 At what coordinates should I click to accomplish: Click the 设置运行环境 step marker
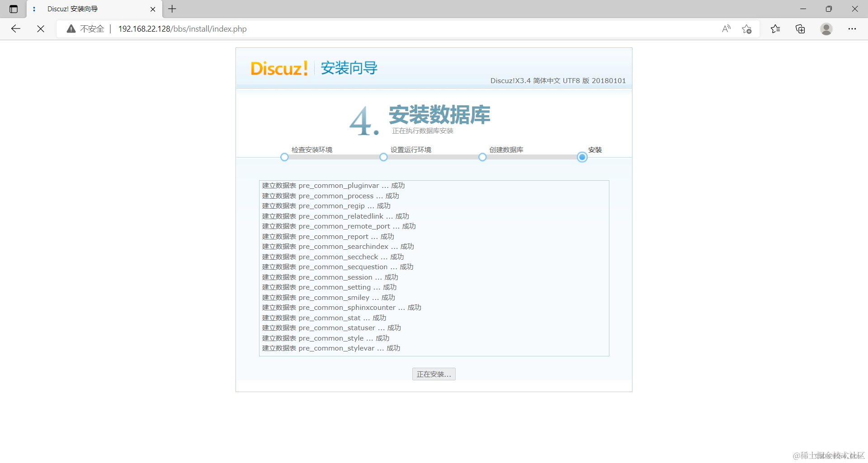point(383,157)
